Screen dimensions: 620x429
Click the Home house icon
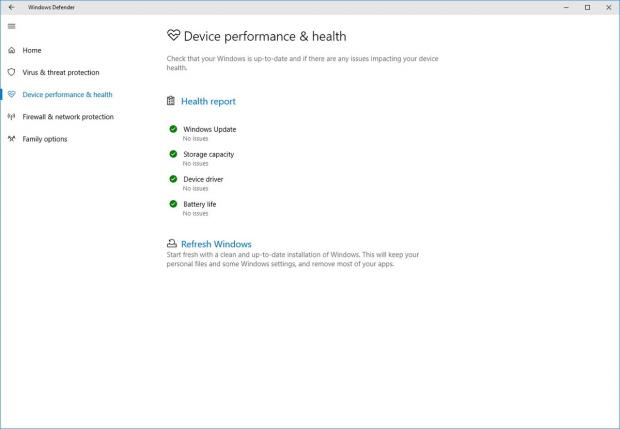click(x=11, y=50)
